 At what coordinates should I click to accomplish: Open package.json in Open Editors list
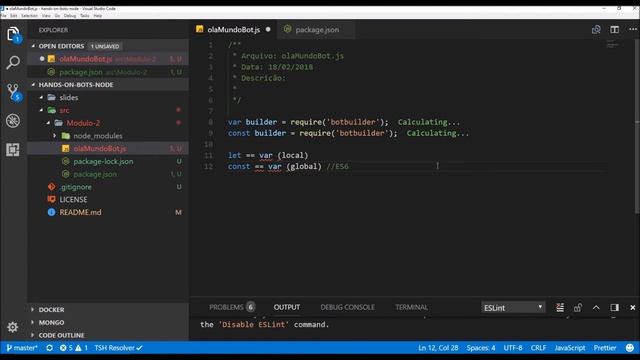107,72
